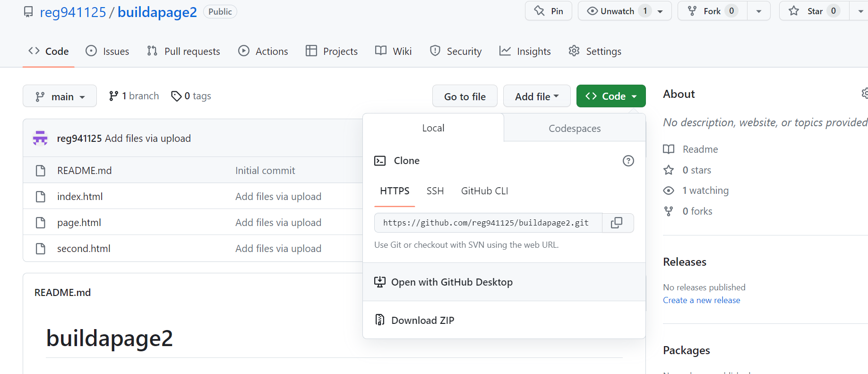Expand the Star lists dropdown arrow
868x374 pixels.
click(860, 11)
